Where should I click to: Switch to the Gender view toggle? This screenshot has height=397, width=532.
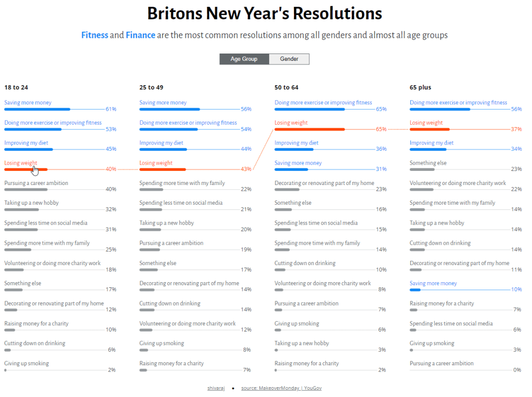[x=289, y=59]
